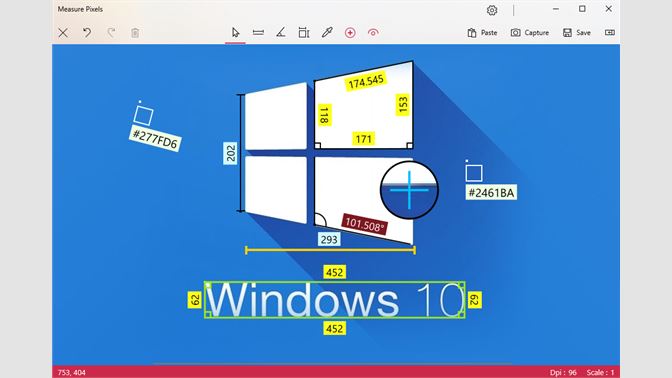Activate the rectangle measure tool
Screen dimensions: 672x378
tap(304, 33)
